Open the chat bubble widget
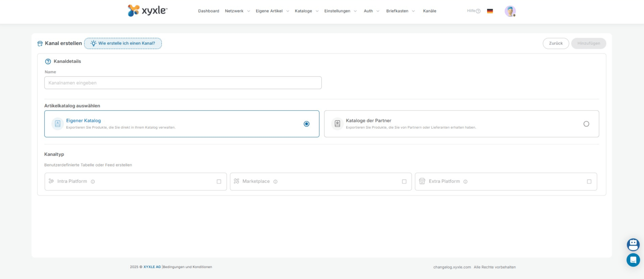The width and height of the screenshot is (644, 279). [633, 260]
